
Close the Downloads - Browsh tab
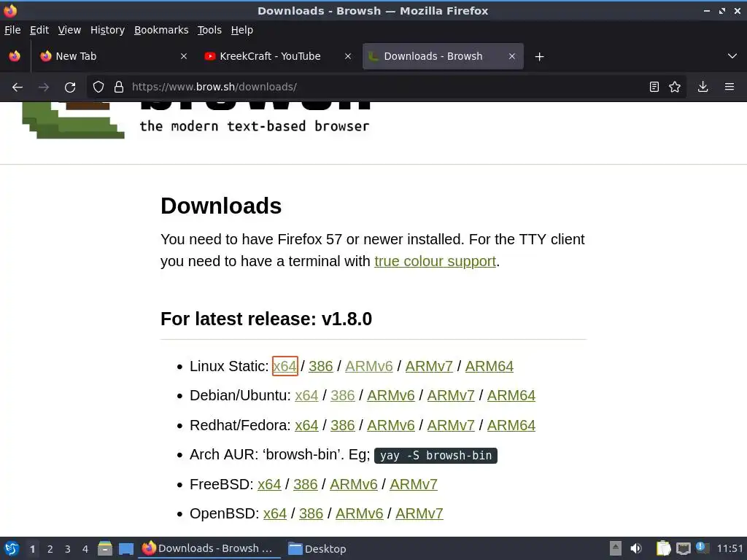[512, 56]
